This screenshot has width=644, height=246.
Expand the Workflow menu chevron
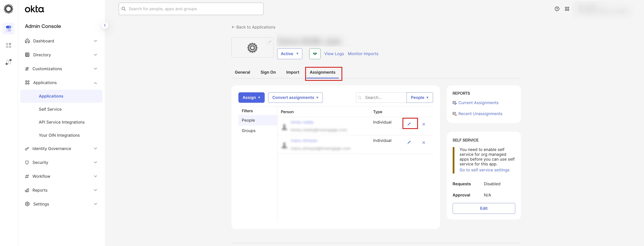[95, 176]
